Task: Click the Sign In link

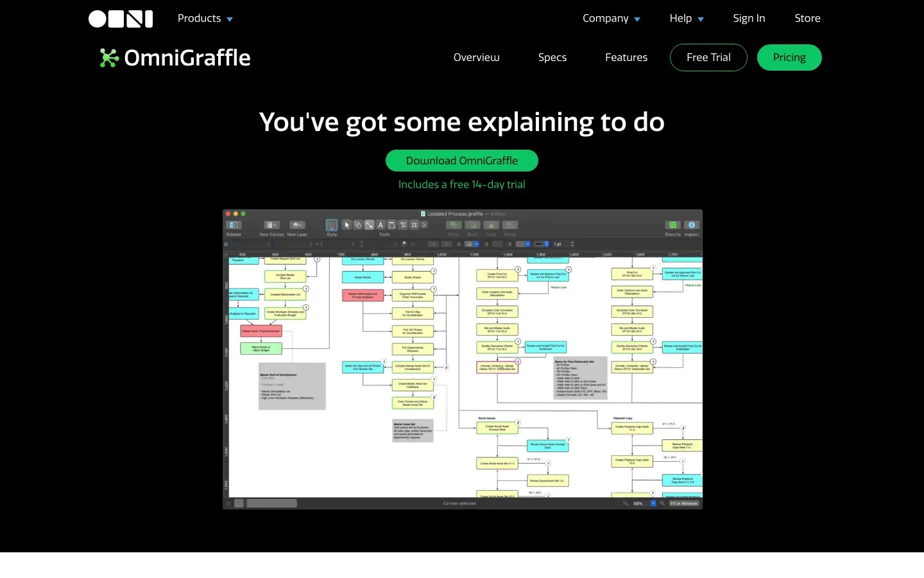Action: (x=749, y=19)
